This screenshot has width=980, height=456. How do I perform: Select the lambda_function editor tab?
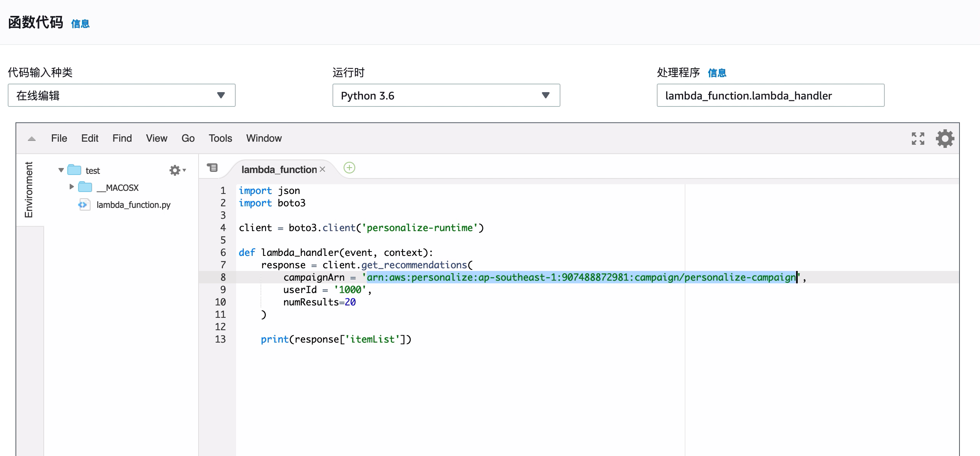pyautogui.click(x=279, y=170)
